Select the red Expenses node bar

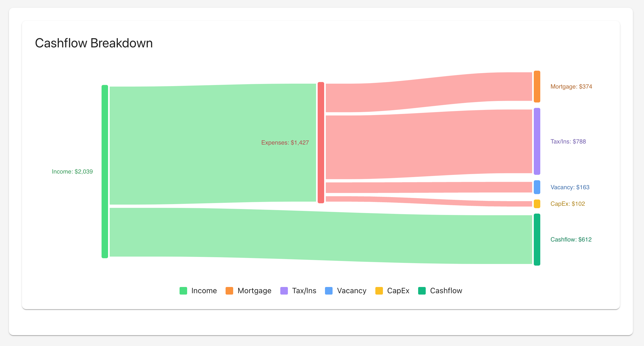(321, 142)
